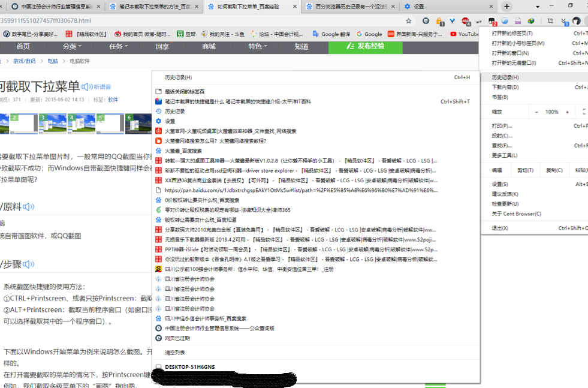Open the tab list dropdown arrow
This screenshot has width=588, height=388.
coord(538,7)
